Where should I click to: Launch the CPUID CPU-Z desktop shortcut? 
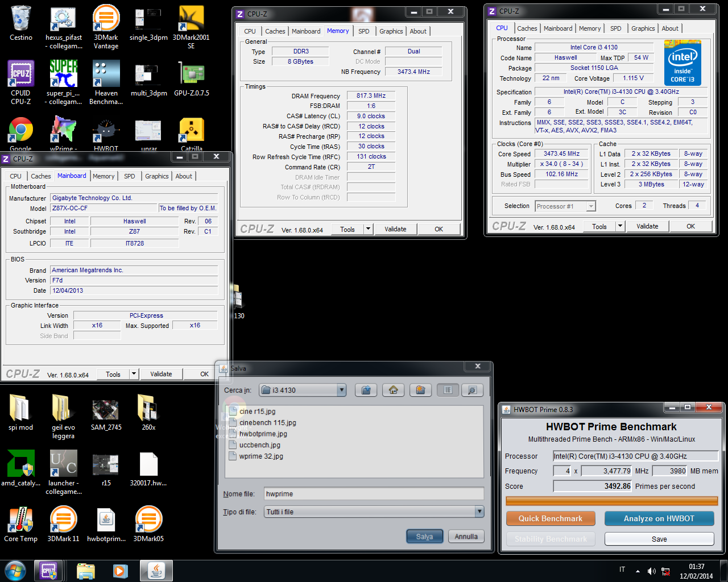click(21, 82)
